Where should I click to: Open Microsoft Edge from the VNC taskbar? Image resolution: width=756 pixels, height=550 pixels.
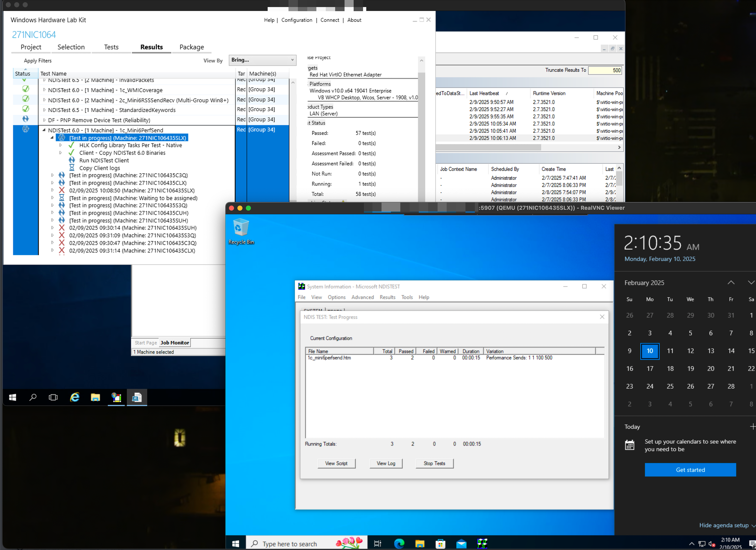tap(399, 544)
